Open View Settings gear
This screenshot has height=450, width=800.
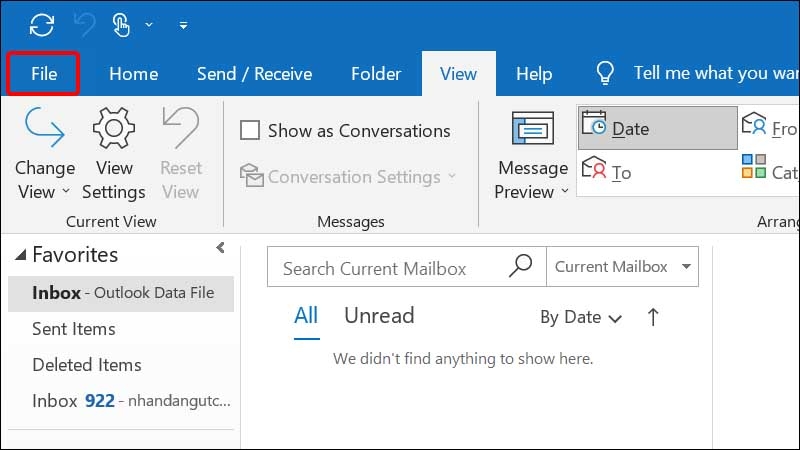point(114,154)
